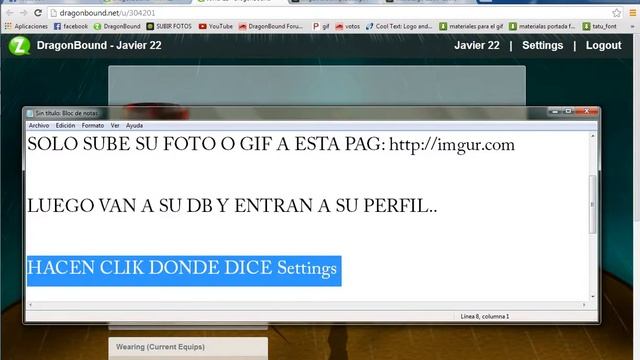Bookmark this page with the star icon

(616, 13)
